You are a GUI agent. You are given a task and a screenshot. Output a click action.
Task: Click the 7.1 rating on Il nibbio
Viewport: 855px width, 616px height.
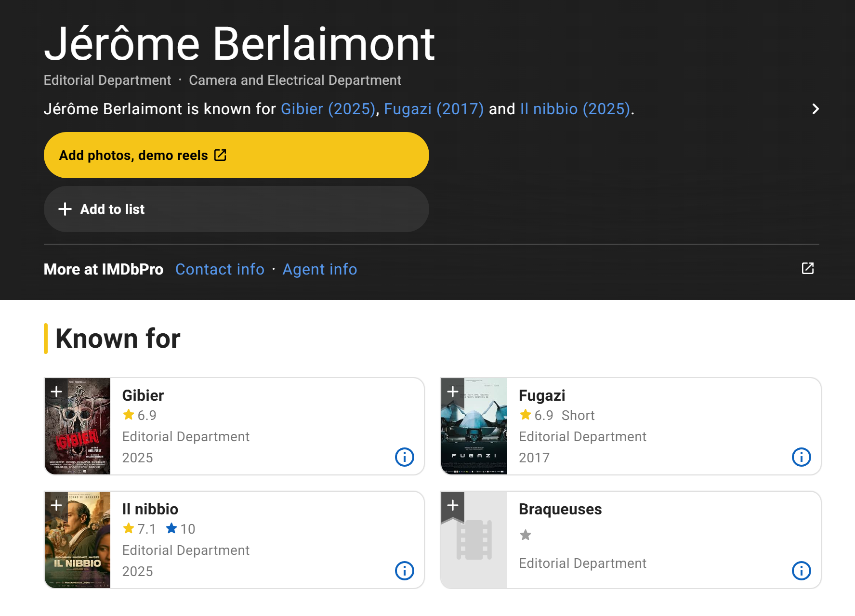139,529
